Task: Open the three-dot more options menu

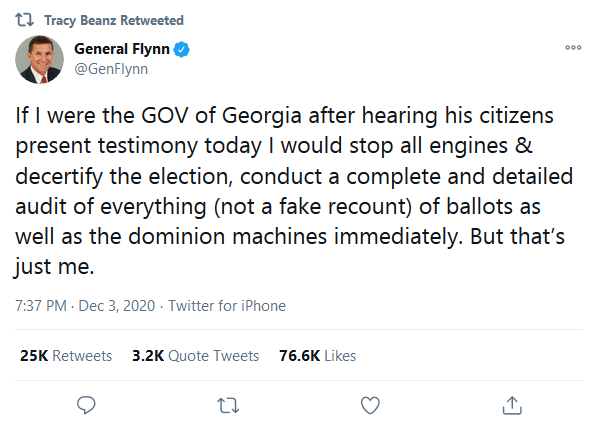Action: 573,47
